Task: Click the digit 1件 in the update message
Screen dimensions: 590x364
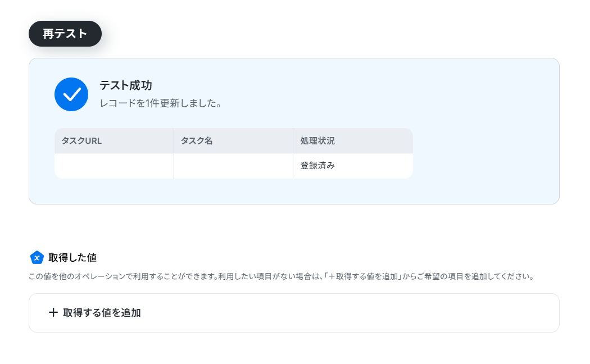Action: (152, 103)
